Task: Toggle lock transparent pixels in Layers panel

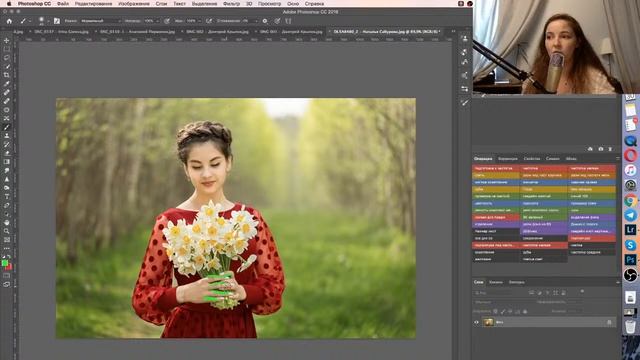Action: coord(496,311)
